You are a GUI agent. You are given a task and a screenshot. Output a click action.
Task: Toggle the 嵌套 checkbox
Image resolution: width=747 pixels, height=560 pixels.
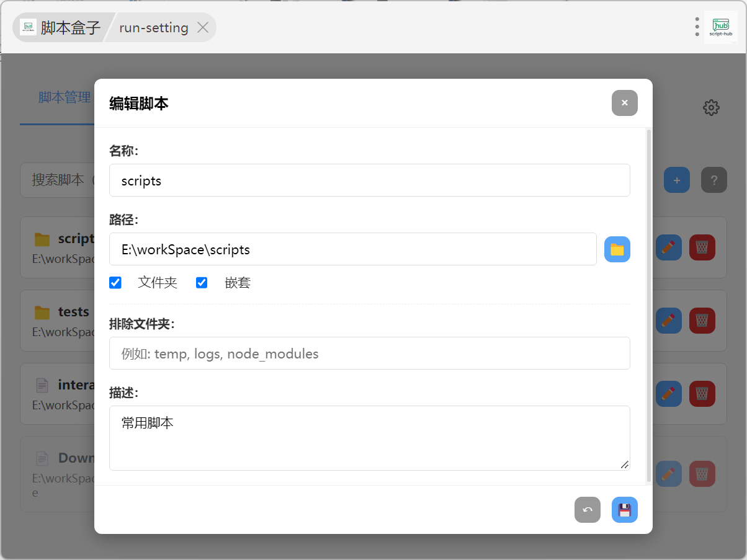[202, 283]
